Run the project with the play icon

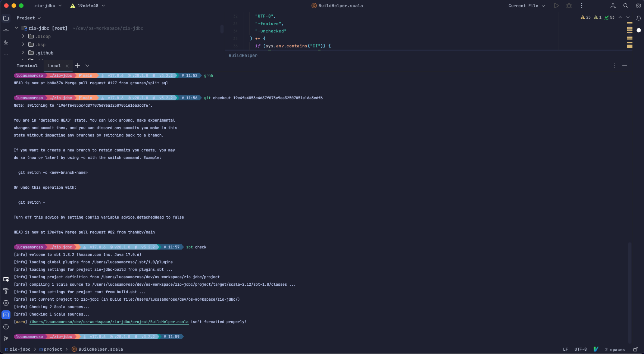[556, 6]
